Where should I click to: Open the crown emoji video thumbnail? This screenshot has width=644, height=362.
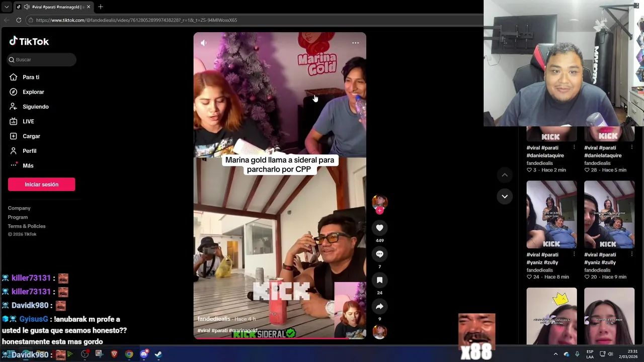(x=551, y=316)
